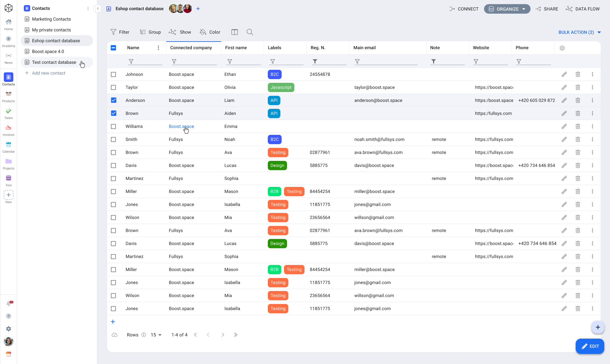Open the column settings gear icon
This screenshot has width=610, height=364.
pyautogui.click(x=562, y=48)
